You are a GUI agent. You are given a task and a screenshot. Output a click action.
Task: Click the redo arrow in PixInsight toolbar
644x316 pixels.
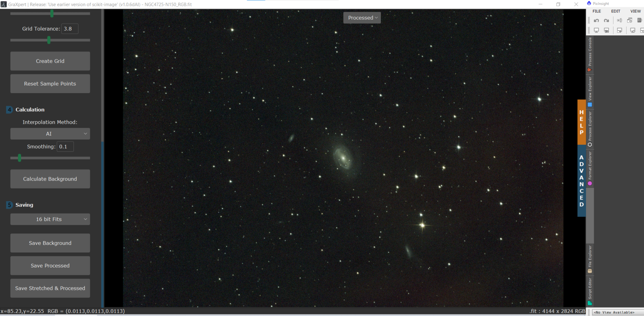pyautogui.click(x=606, y=20)
